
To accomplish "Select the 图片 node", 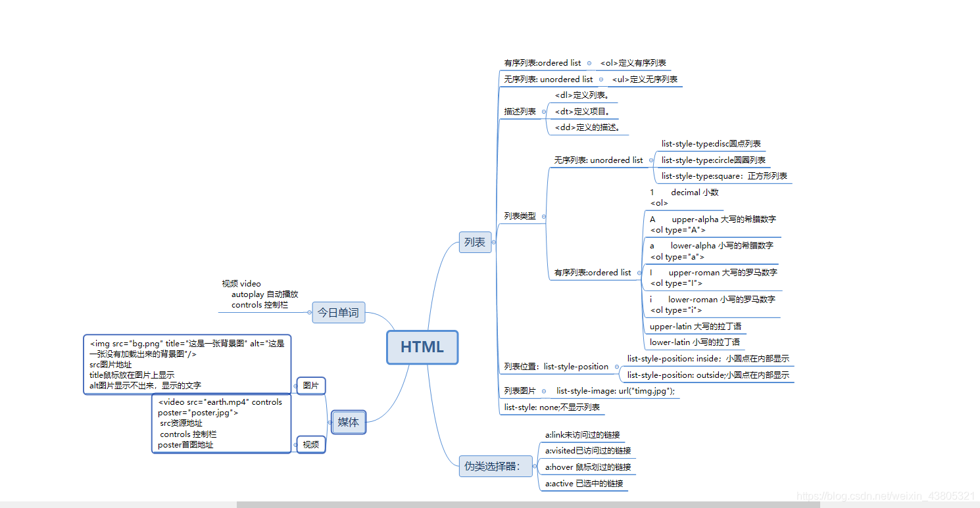I will point(311,386).
